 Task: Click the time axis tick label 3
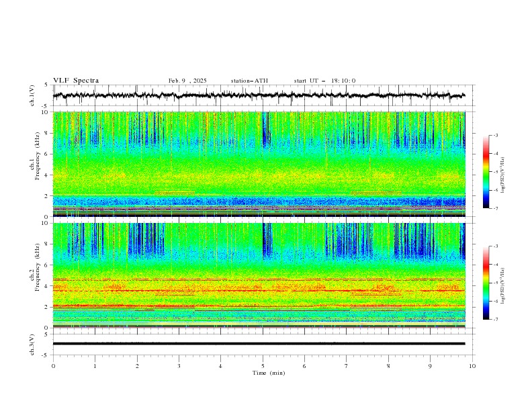tap(179, 366)
